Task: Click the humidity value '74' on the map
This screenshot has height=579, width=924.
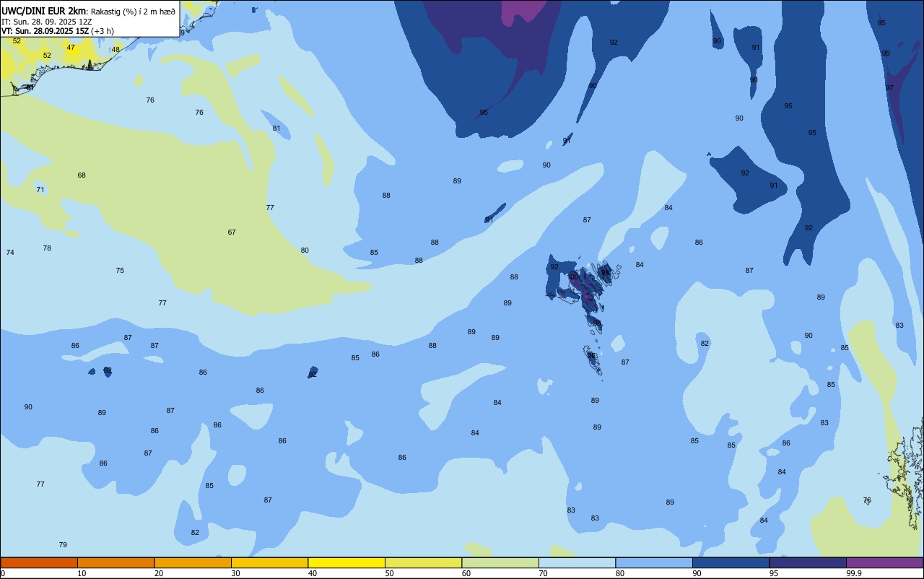Action: 10,253
